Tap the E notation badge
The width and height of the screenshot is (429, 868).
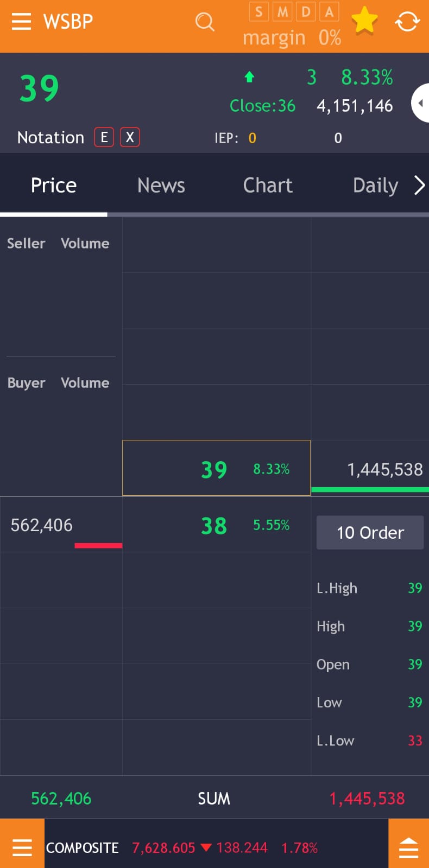point(104,137)
